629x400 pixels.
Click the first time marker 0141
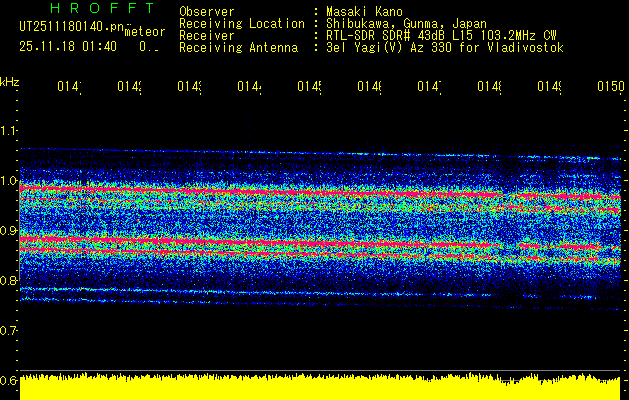[69, 86]
